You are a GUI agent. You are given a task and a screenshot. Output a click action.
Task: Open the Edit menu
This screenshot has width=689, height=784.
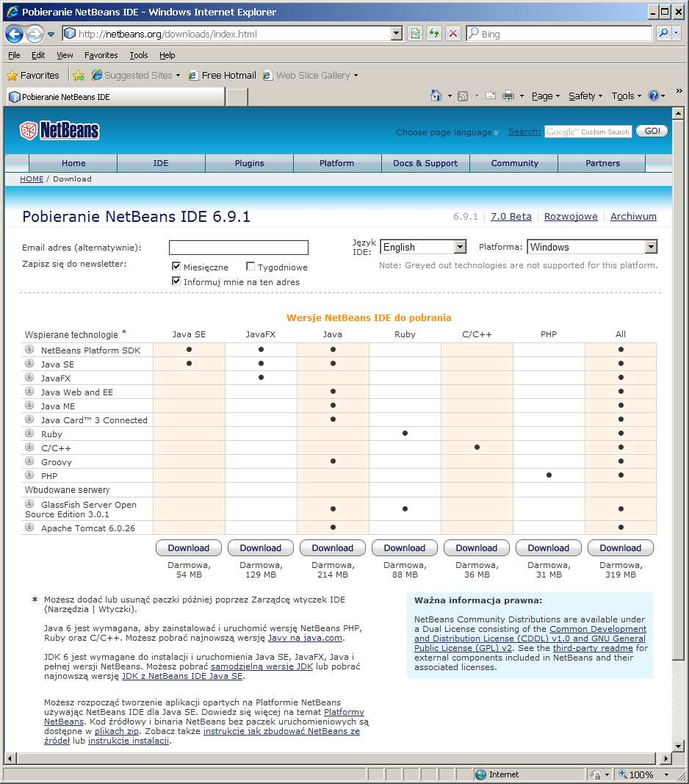click(x=38, y=55)
